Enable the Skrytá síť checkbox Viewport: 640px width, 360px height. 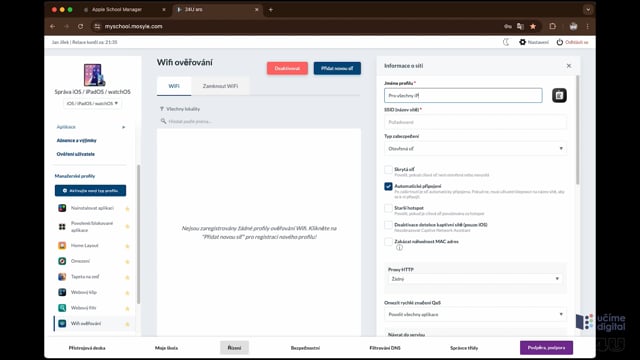tap(388, 169)
